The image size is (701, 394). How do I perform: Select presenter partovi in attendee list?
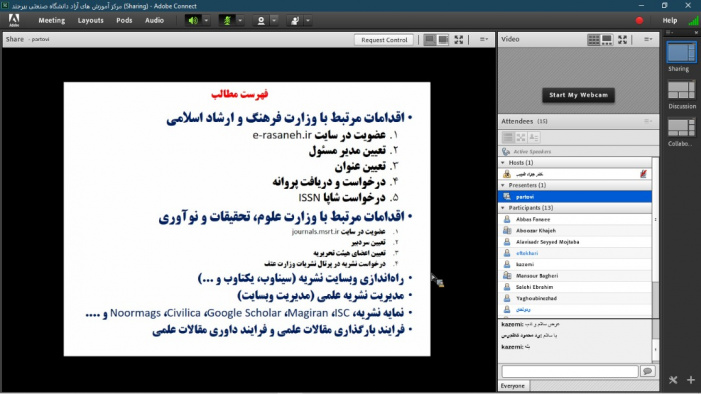point(575,197)
